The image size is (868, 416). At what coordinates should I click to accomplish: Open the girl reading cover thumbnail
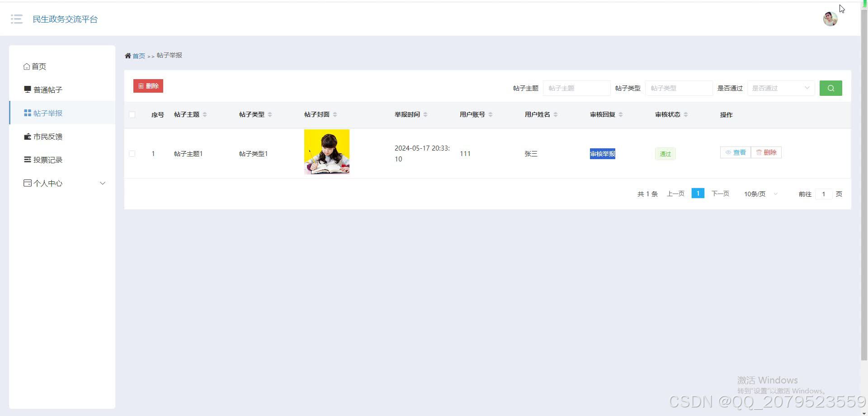(327, 152)
